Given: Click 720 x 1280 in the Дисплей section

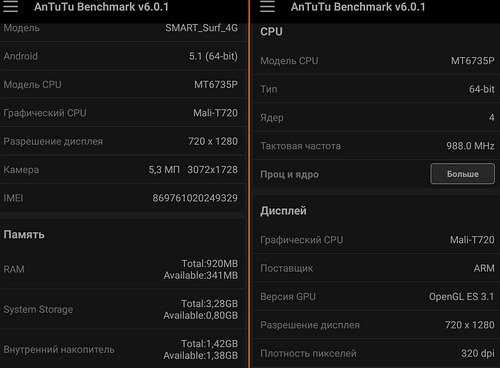Looking at the screenshot, I should tap(470, 325).
